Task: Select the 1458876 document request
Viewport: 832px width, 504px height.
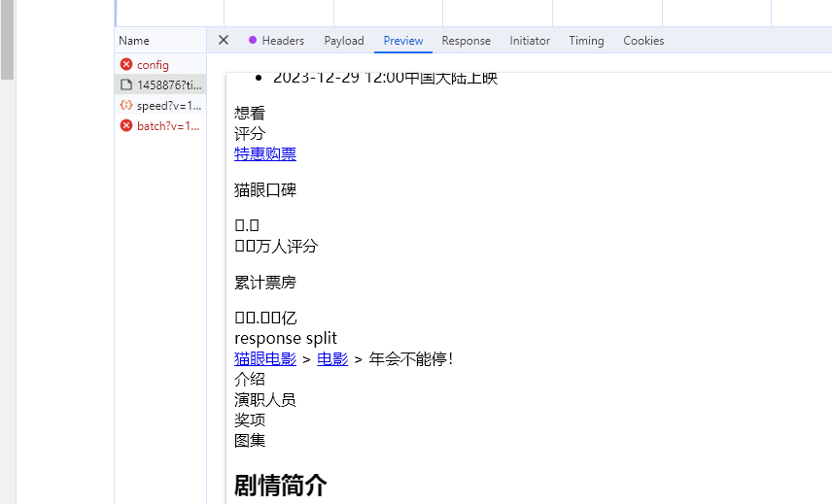Action: [160, 84]
